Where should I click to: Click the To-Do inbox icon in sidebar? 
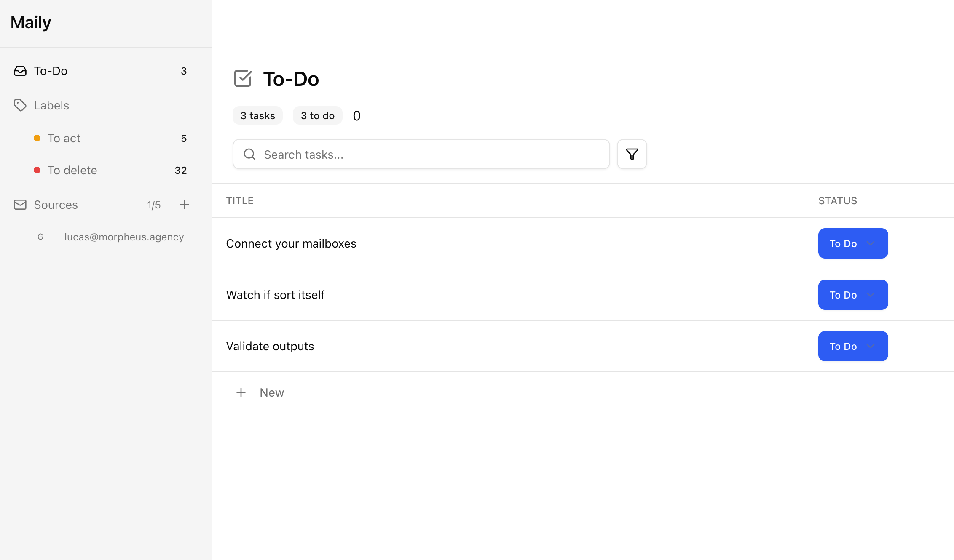tap(20, 71)
